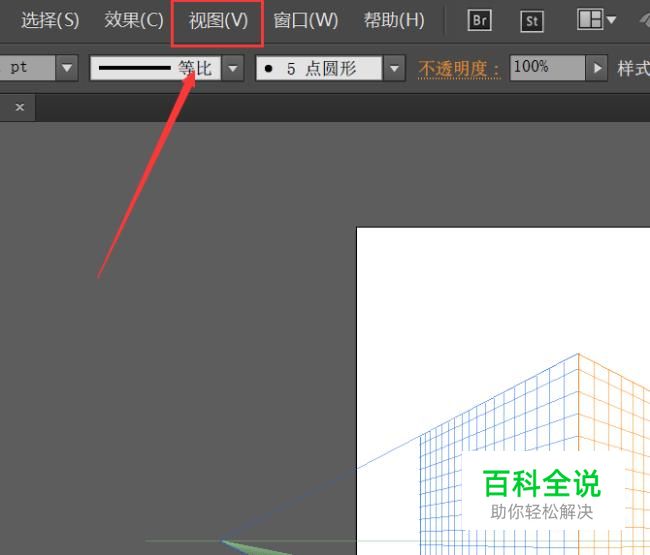This screenshot has width=650, height=555.
Task: Close the document tab
Action: [19, 107]
